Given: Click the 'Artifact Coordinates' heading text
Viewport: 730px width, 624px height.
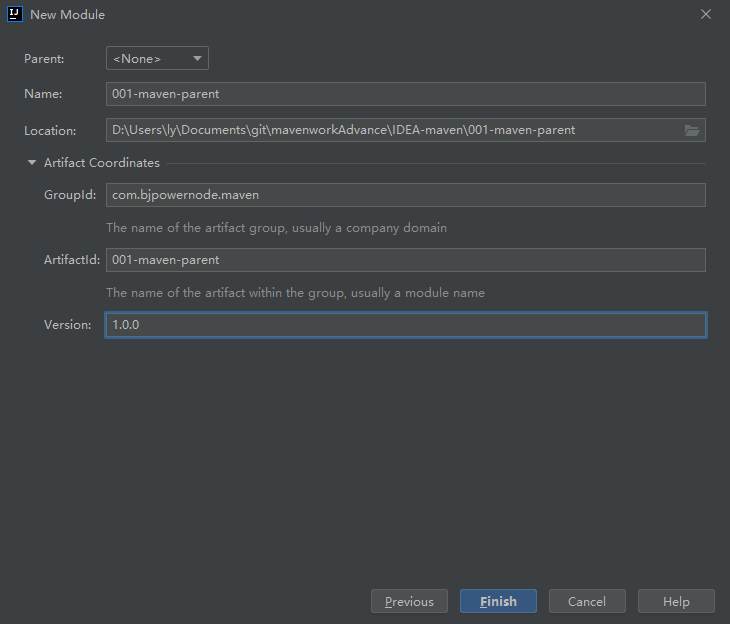Looking at the screenshot, I should click(x=102, y=163).
